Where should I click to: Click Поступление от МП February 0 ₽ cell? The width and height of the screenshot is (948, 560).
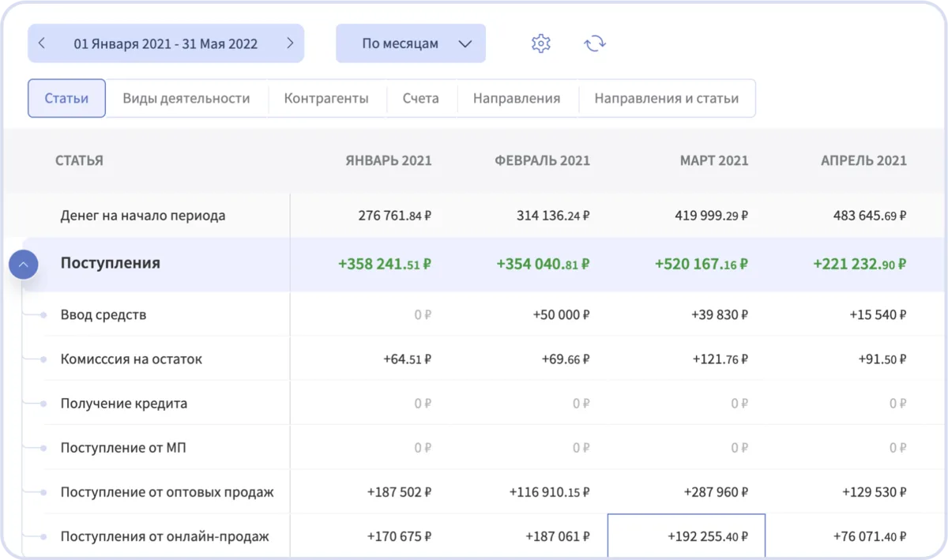pos(581,447)
